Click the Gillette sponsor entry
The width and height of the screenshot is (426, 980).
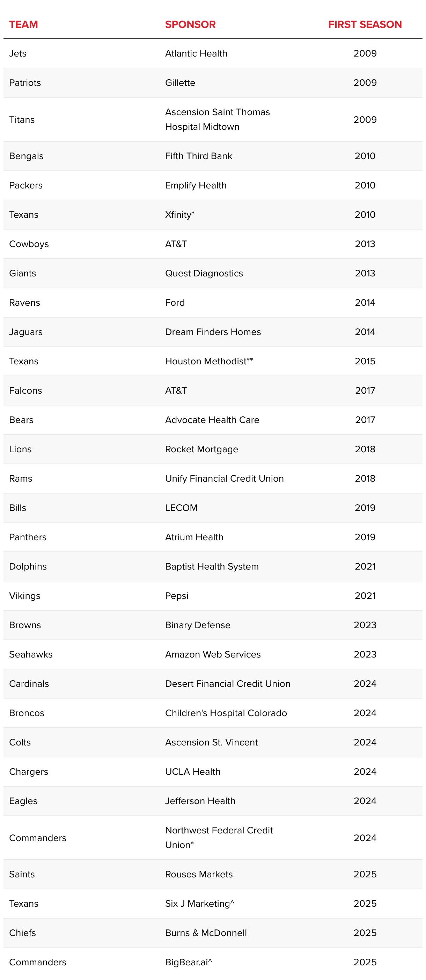coord(180,83)
